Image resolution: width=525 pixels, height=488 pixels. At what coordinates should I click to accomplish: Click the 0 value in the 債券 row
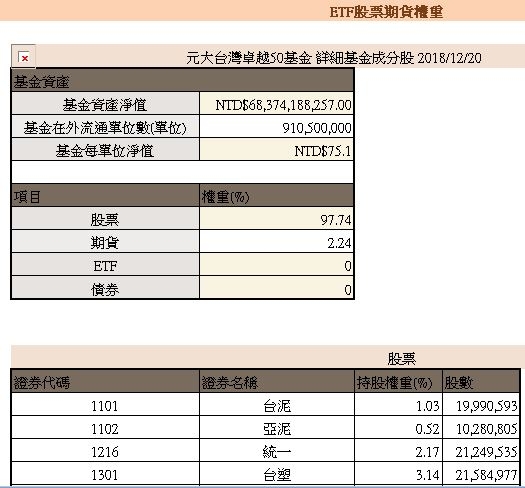click(x=348, y=289)
